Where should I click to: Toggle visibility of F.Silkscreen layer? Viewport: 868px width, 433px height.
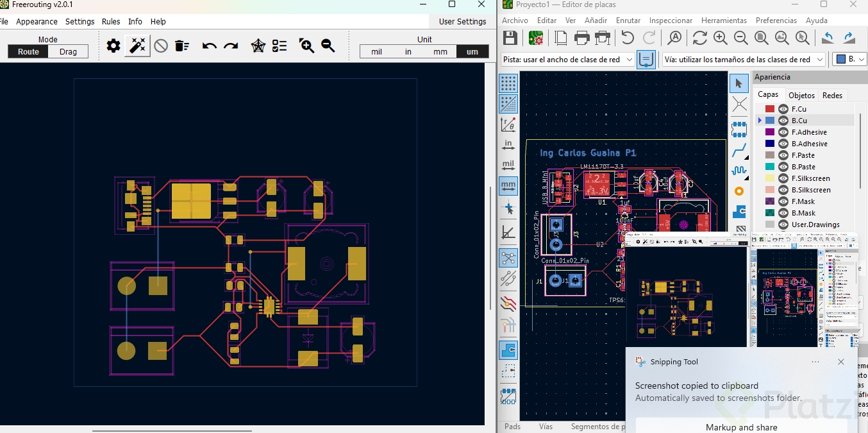(783, 178)
